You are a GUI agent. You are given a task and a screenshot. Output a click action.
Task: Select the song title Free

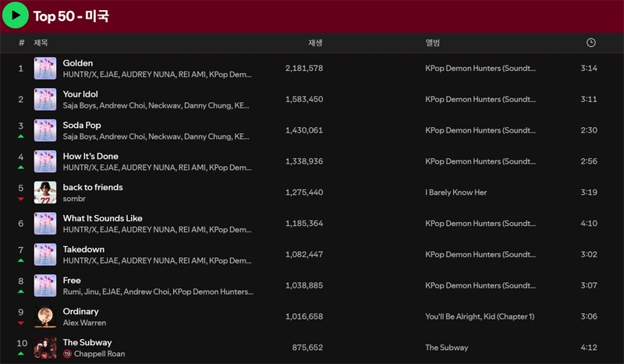coord(72,281)
